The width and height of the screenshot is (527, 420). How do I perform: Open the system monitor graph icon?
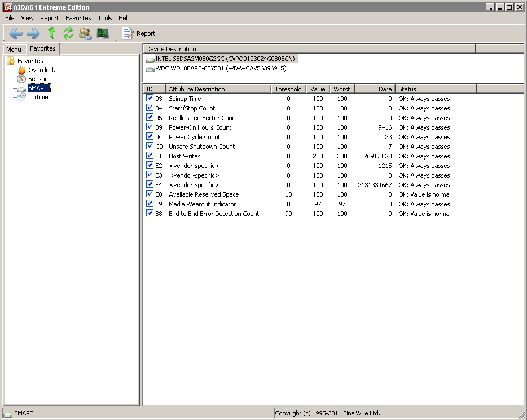[103, 33]
